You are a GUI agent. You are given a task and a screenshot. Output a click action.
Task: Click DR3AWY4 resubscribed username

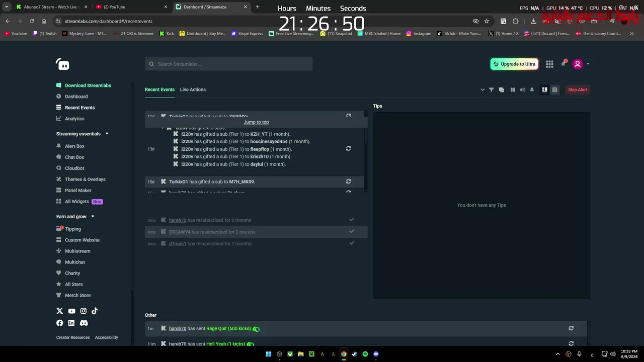[x=180, y=232]
